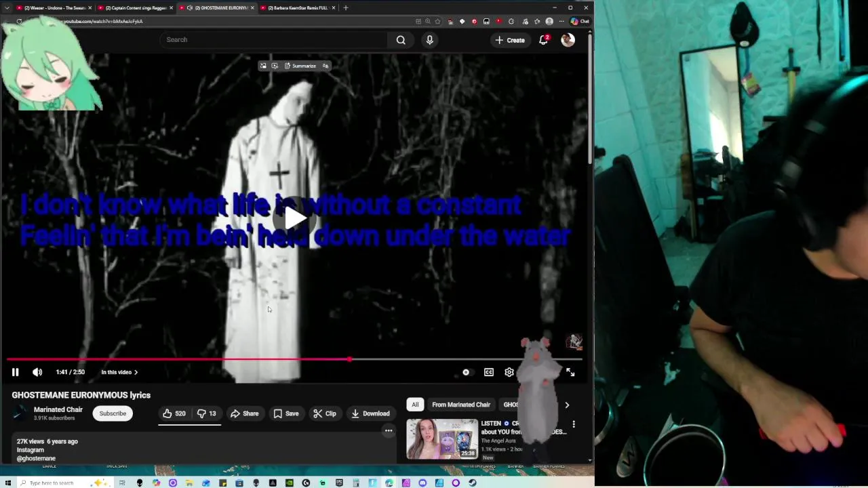Click the YouTube search field
Image resolution: width=868 pixels, height=488 pixels.
pos(275,39)
